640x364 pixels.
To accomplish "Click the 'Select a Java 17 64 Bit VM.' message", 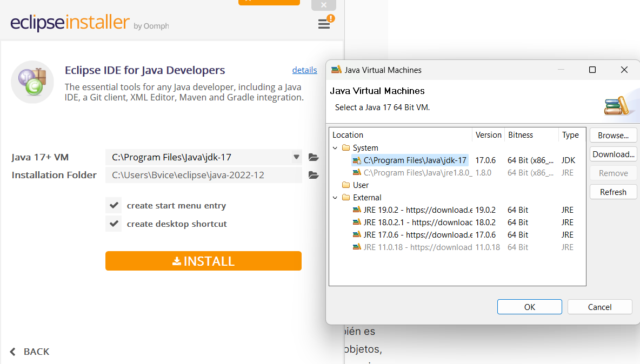I will pyautogui.click(x=382, y=107).
